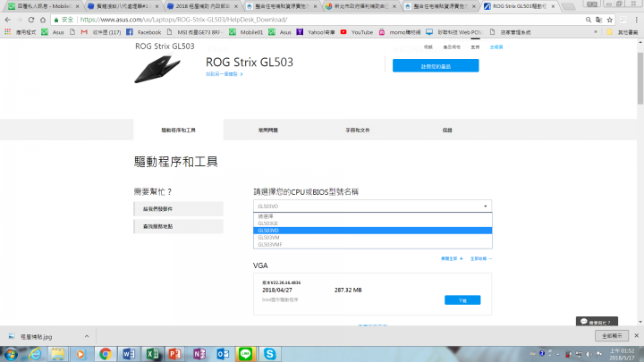The height and width of the screenshot is (362, 644).
Task: Open File Explorer from the taskbar
Action: pyautogui.click(x=58, y=354)
